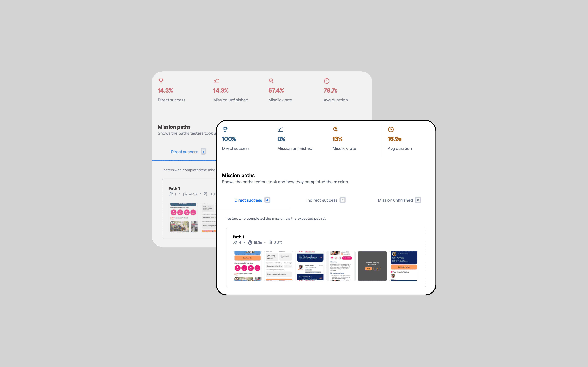Click the Direct success trophy icon
The width and height of the screenshot is (588, 367).
point(224,129)
